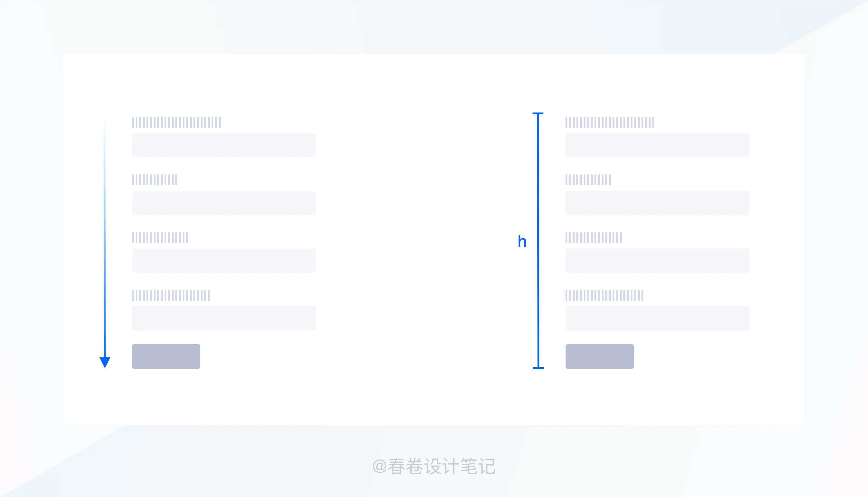The width and height of the screenshot is (868, 497).
Task: Click the last striped label in right form
Action: (604, 295)
